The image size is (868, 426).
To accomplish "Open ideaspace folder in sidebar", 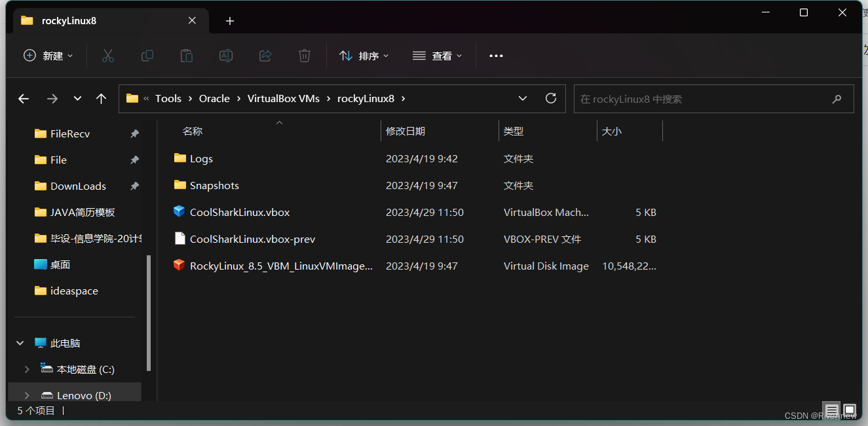I will (74, 291).
